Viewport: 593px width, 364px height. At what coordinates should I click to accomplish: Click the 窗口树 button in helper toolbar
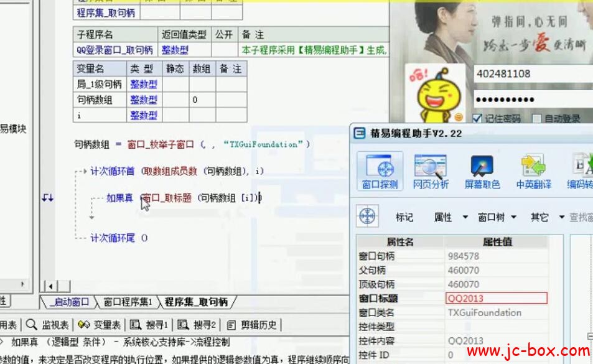(x=491, y=217)
